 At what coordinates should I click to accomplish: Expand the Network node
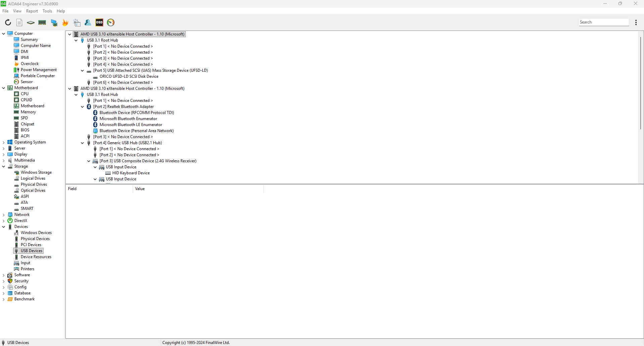4,215
